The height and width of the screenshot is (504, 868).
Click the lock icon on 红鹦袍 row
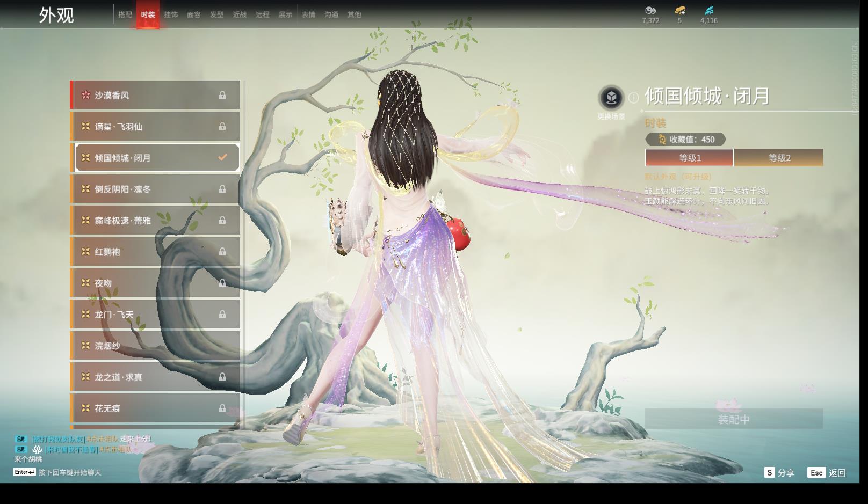pos(222,251)
